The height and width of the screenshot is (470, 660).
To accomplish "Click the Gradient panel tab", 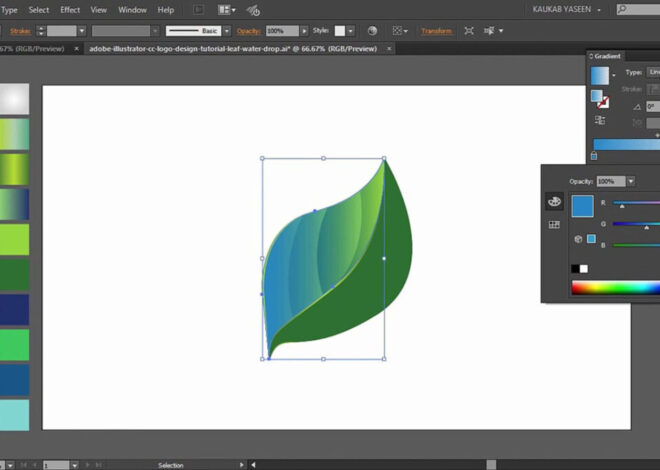I will (x=605, y=56).
